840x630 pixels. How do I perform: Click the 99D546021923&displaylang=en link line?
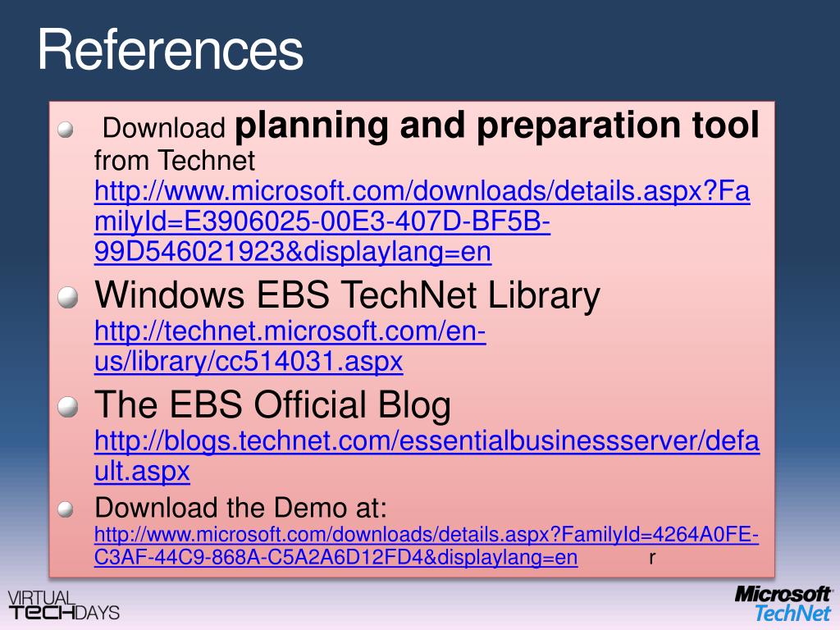coord(293,251)
